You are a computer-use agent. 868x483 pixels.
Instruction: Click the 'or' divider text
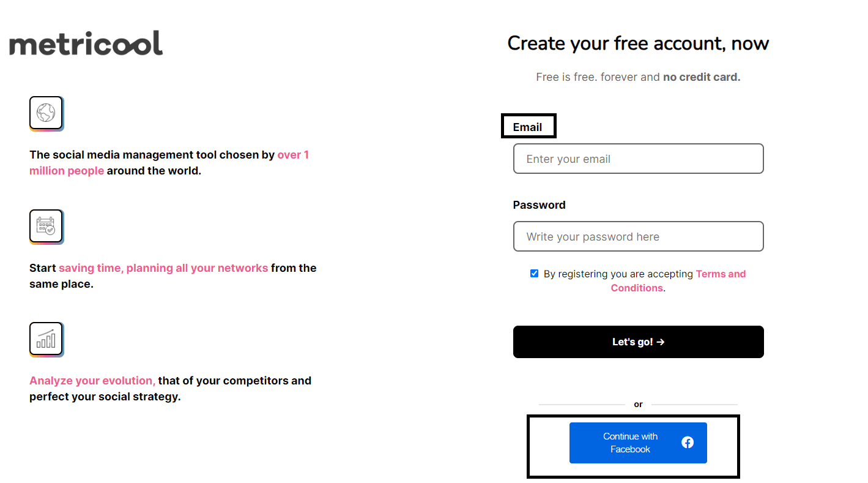[638, 405]
